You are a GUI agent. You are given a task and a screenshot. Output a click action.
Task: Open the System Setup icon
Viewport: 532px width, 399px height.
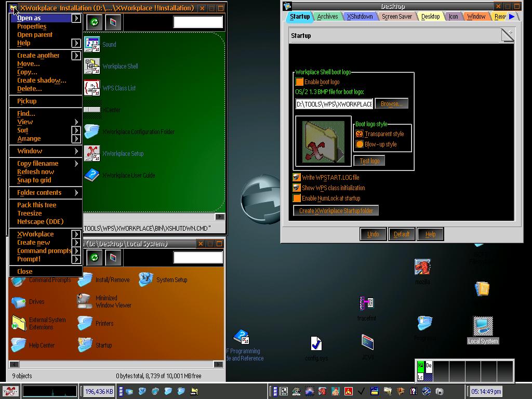tap(146, 280)
